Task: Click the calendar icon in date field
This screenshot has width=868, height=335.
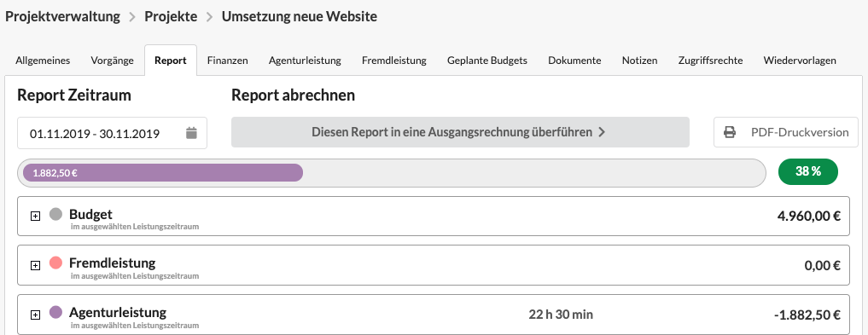Action: point(191,133)
